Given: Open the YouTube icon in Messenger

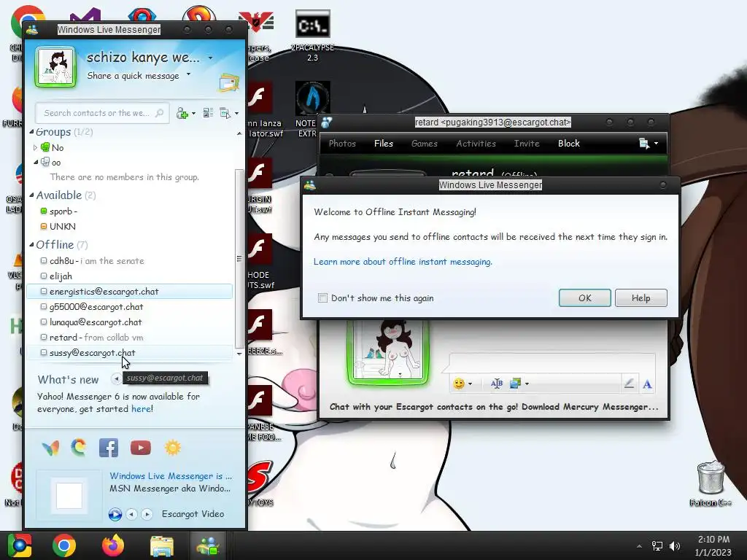Looking at the screenshot, I should click(141, 448).
